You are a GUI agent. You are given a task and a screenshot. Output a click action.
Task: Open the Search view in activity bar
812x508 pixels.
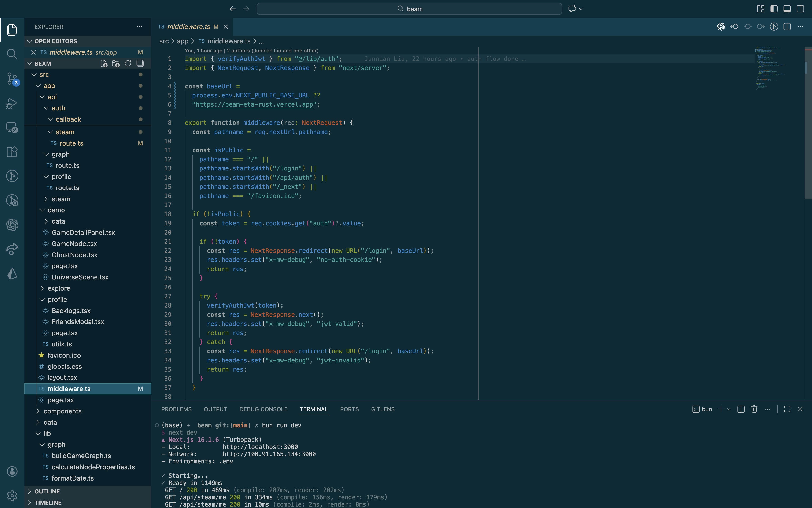click(12, 54)
